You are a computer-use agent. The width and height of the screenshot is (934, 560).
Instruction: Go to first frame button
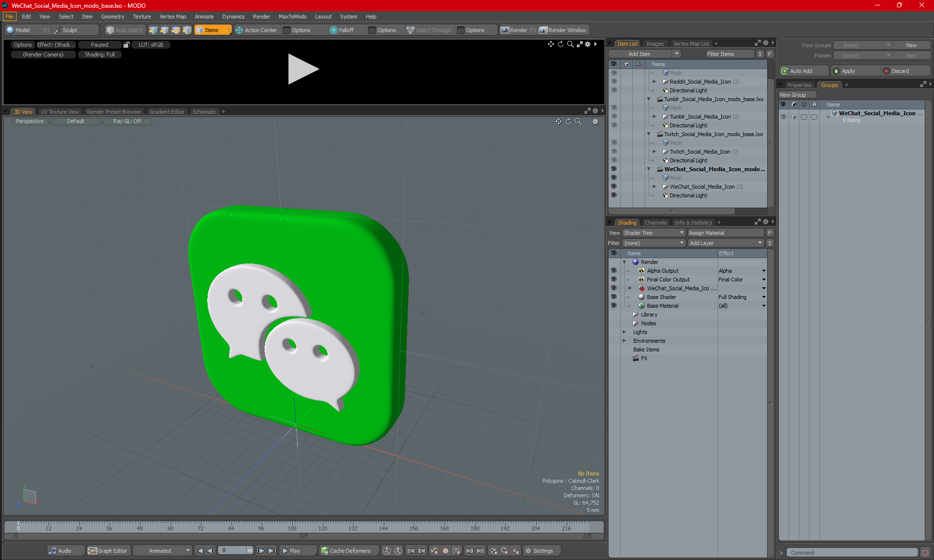[x=199, y=551]
